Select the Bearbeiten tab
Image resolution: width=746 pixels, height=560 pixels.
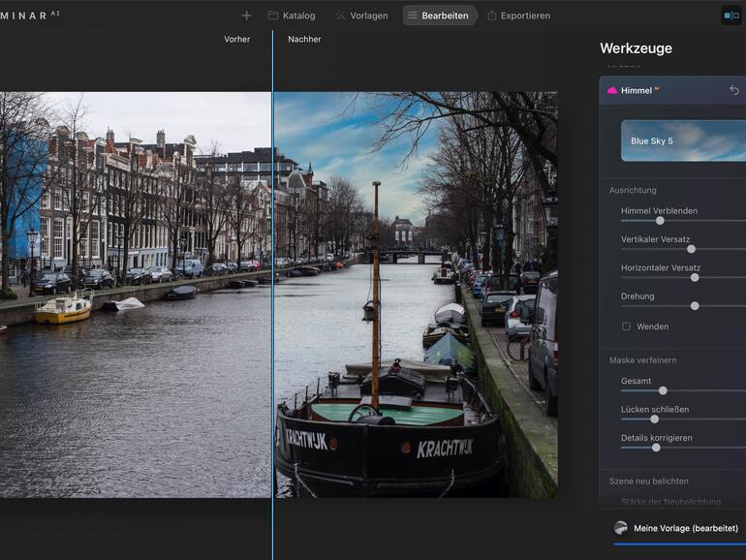coord(439,16)
